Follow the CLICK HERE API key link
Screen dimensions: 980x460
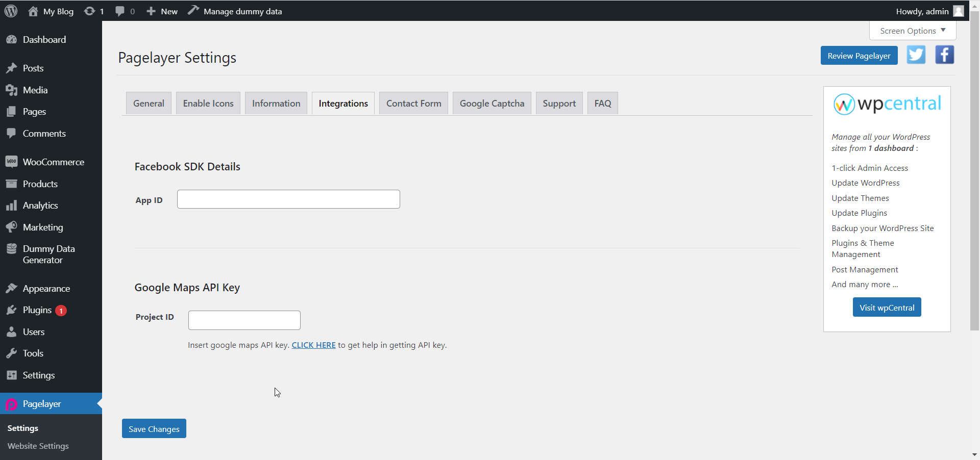point(313,345)
